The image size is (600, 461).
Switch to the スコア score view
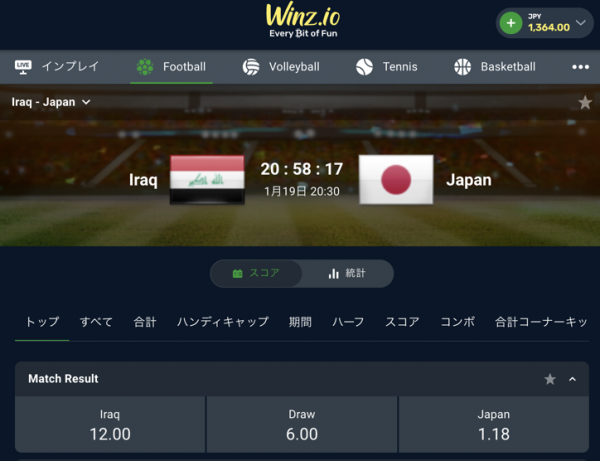(x=256, y=273)
